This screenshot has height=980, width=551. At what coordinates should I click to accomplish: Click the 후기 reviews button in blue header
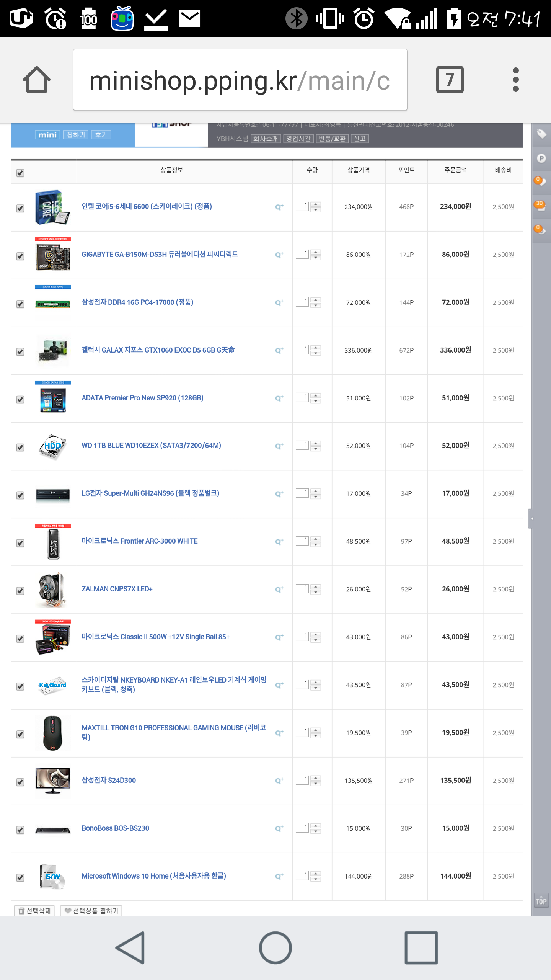point(101,135)
